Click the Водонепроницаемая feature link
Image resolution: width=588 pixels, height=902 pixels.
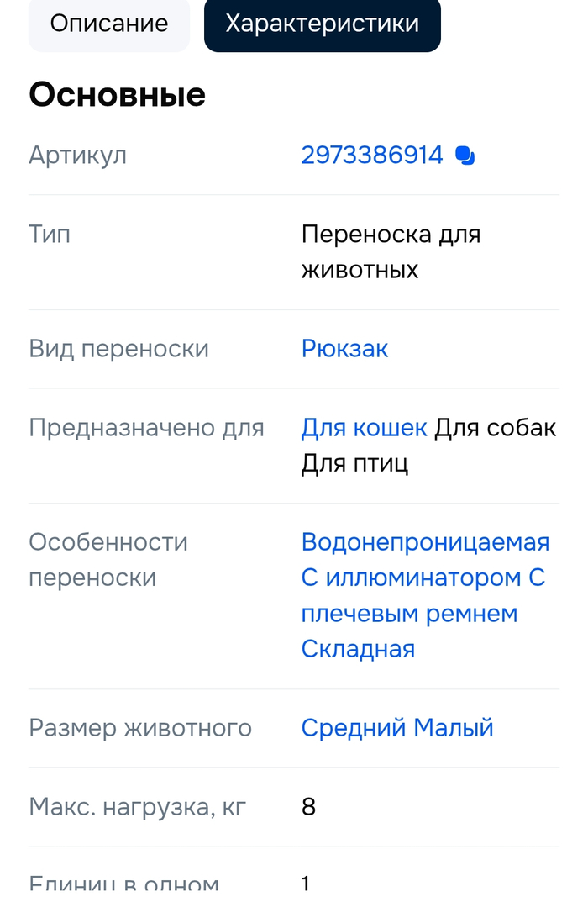(x=425, y=542)
